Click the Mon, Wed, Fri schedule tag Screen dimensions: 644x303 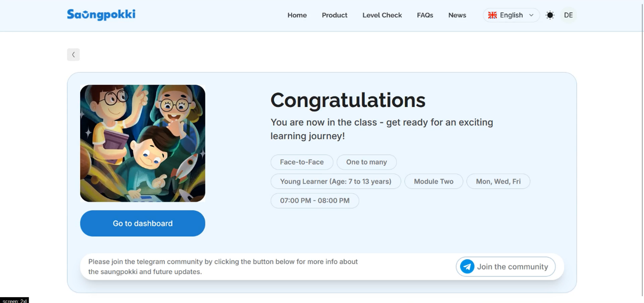(x=498, y=181)
